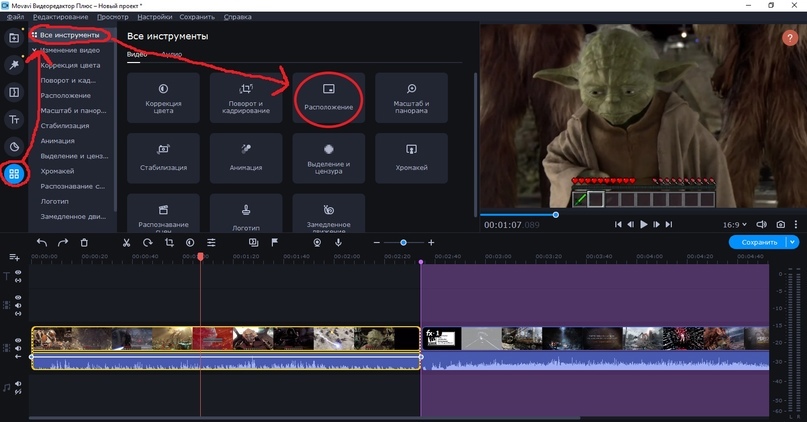Select Анимация in the sidebar list

(58, 140)
